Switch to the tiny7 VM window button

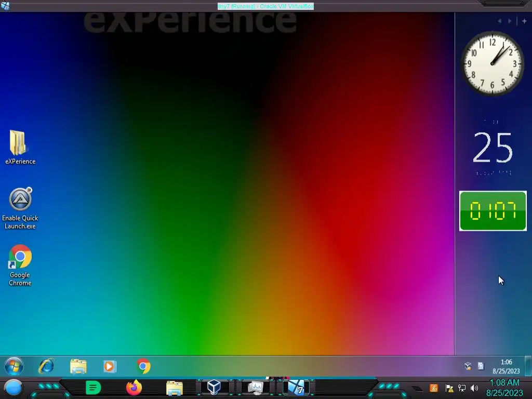297,388
